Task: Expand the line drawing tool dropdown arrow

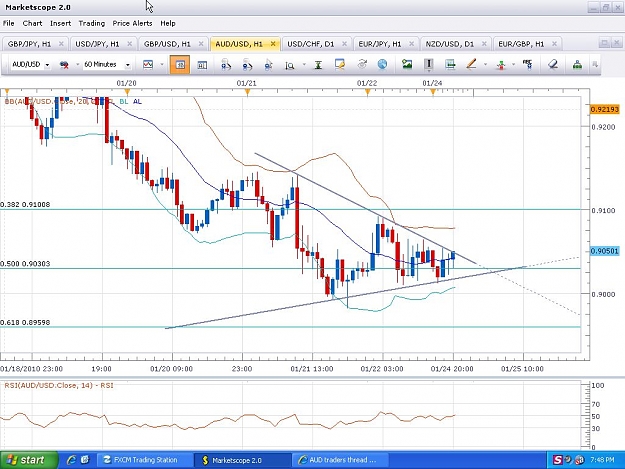Action: 485,65
